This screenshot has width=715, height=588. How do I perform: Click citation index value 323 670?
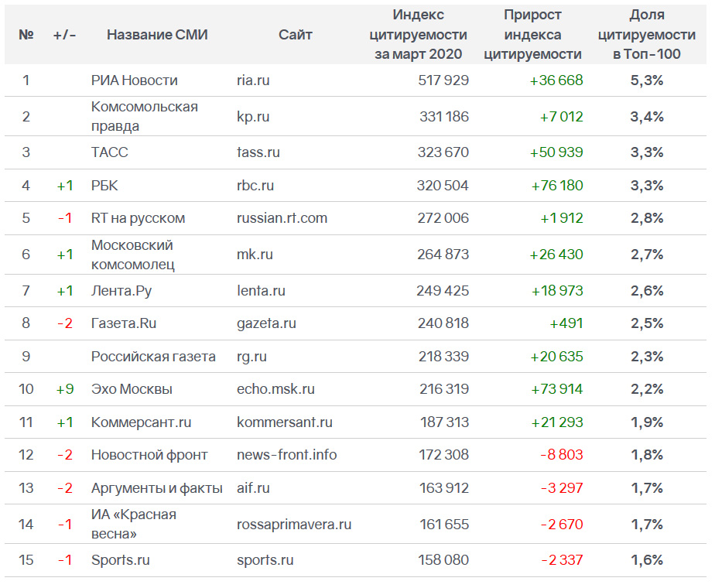pyautogui.click(x=443, y=152)
